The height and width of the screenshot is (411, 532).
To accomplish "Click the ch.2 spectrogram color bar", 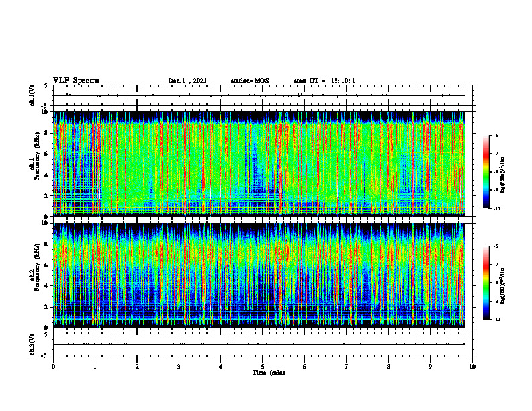I will [486, 283].
